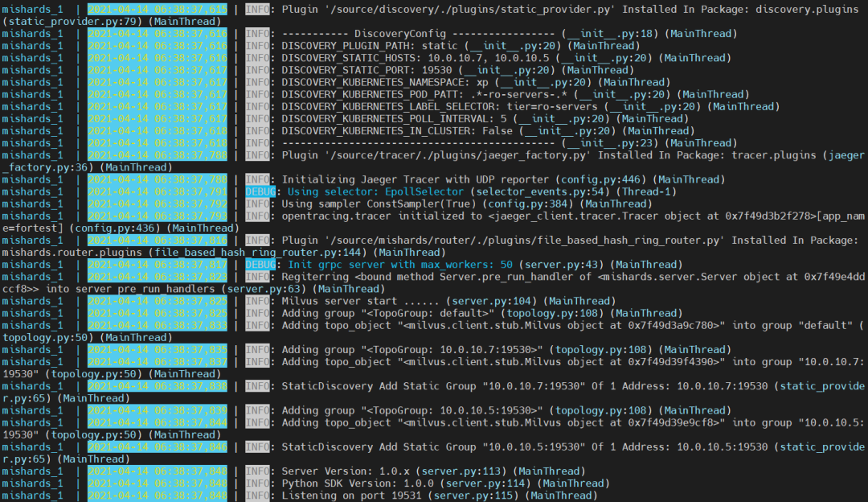Click 'DISCOVERY_KUBERNETES_IN_CLUSTER: False' text
Viewport: 868px width, 502px height.
click(397, 131)
